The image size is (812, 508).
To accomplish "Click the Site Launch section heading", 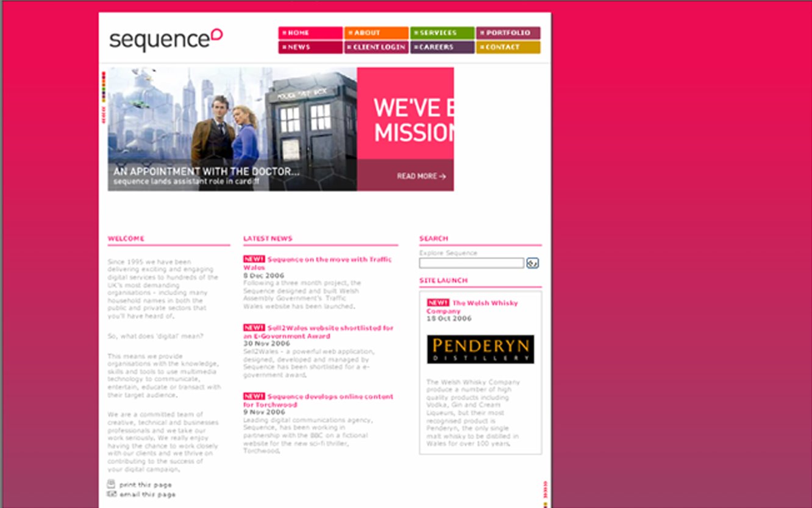I will (x=443, y=281).
